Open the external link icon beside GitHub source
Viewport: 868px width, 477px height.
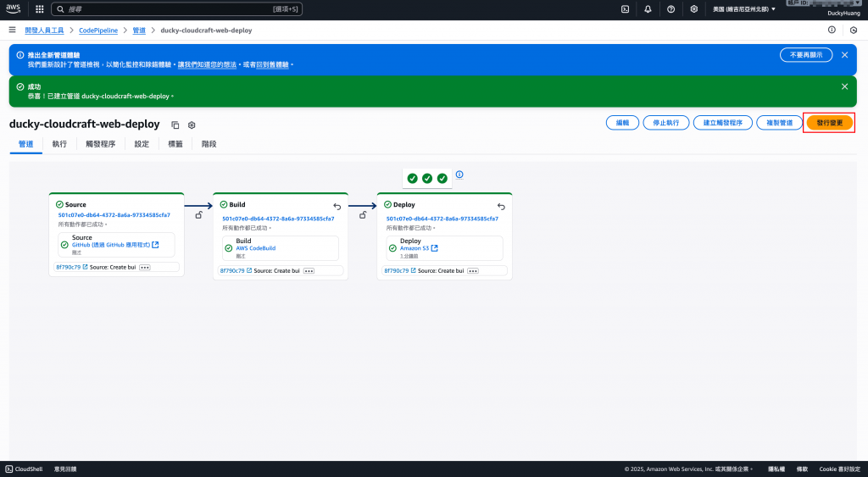pos(156,245)
